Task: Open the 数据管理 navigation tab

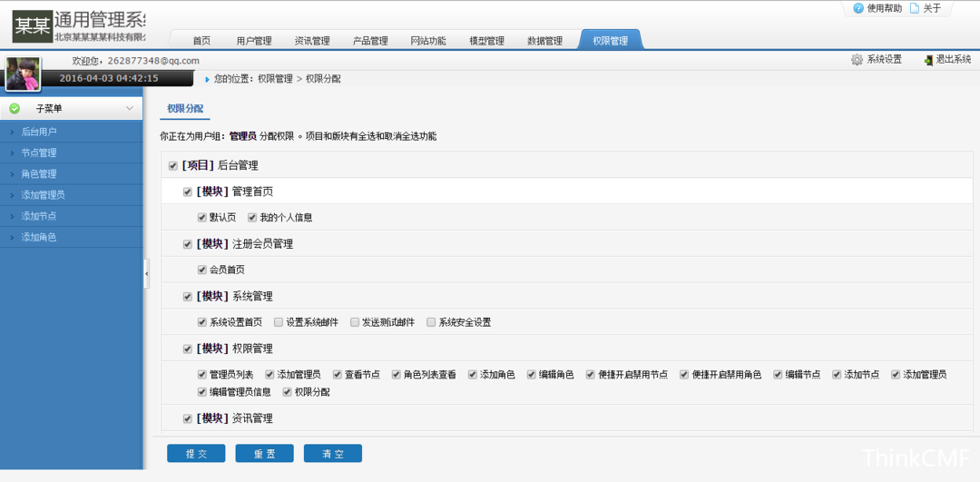Action: (x=545, y=41)
